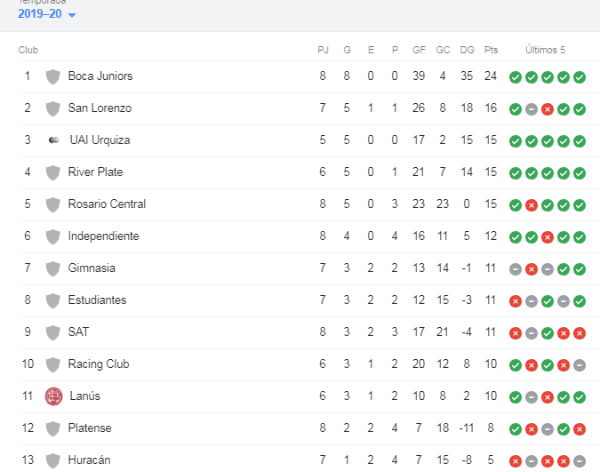Open the SAT team name

(x=78, y=332)
